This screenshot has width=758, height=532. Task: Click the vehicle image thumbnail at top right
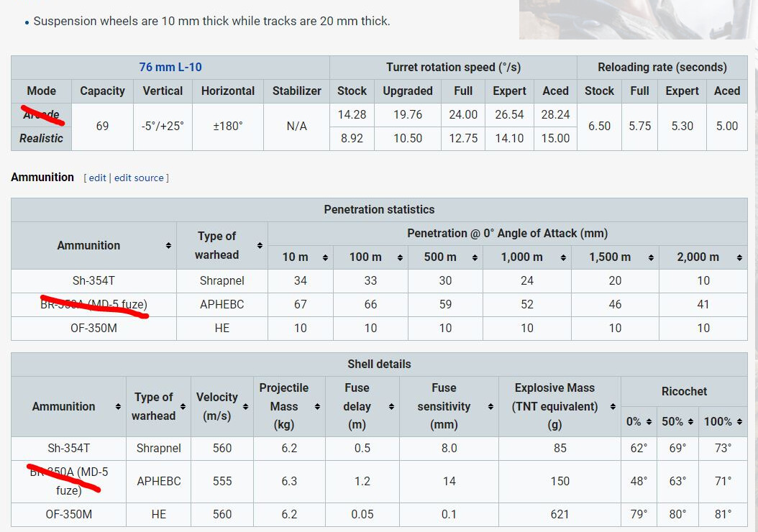pos(634,19)
